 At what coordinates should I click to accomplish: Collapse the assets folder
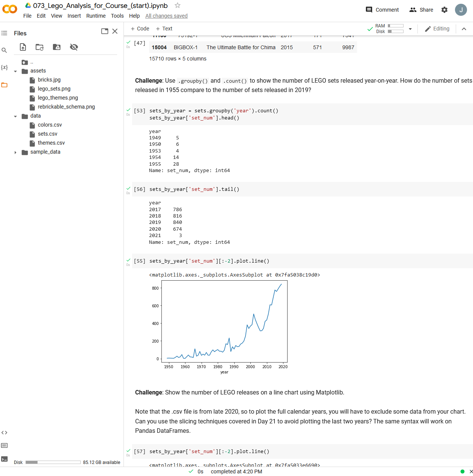15,71
